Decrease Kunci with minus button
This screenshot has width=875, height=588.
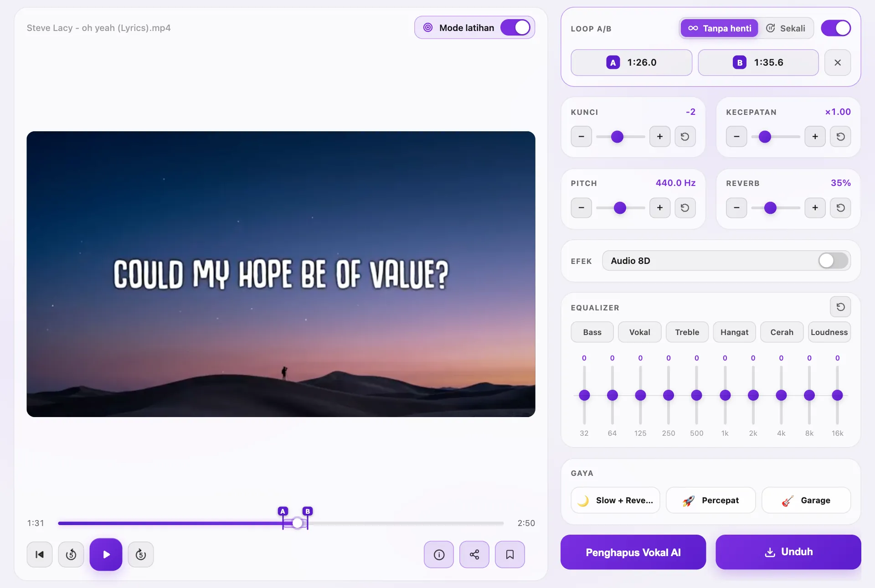582,136
